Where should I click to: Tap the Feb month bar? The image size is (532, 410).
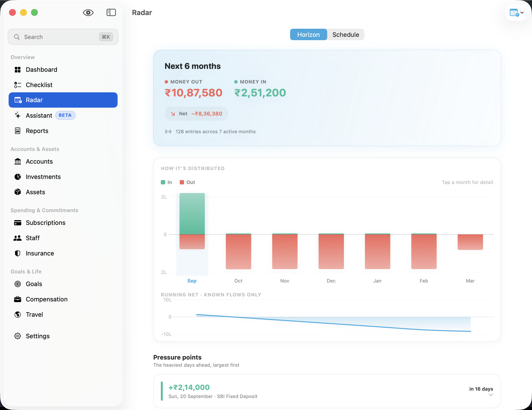pos(424,251)
